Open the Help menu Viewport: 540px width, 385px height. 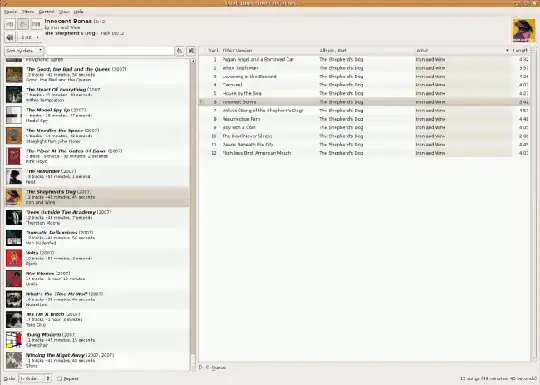(79, 12)
